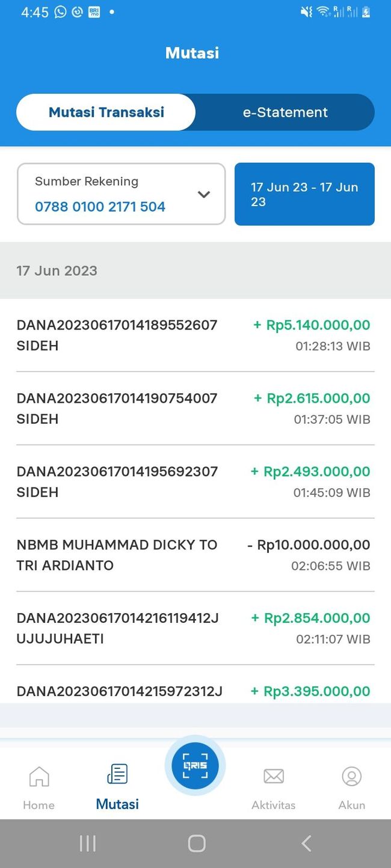
Task: Tap the Android home button
Action: pyautogui.click(x=197, y=843)
